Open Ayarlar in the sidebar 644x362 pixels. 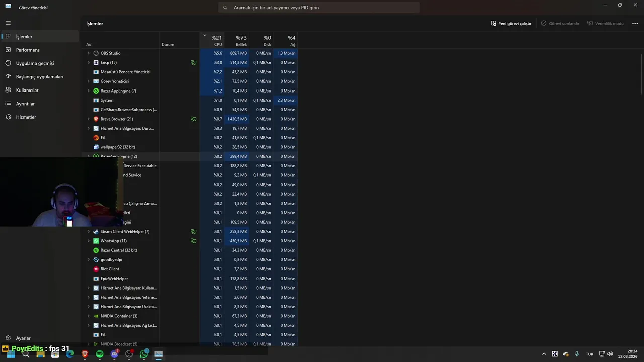(x=40, y=338)
